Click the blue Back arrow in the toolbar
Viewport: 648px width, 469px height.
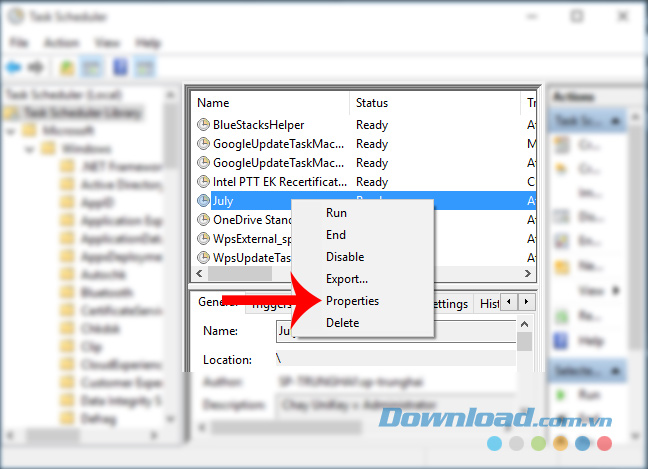14,67
